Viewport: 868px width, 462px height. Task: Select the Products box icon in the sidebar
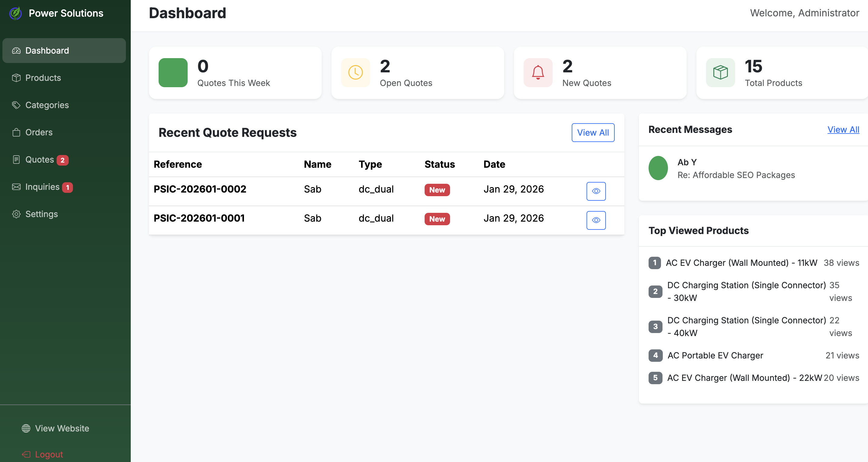pos(16,78)
